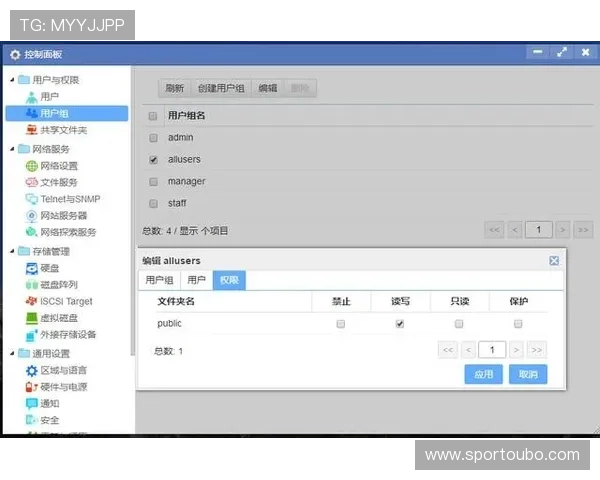600x480 pixels.
Task: Check the admin group checkbox
Action: tap(153, 138)
